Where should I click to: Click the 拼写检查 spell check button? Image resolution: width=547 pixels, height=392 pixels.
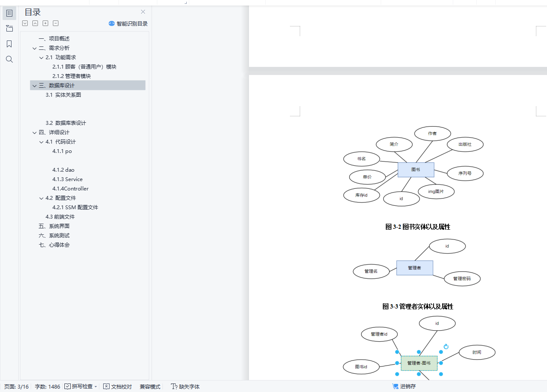[78, 386]
